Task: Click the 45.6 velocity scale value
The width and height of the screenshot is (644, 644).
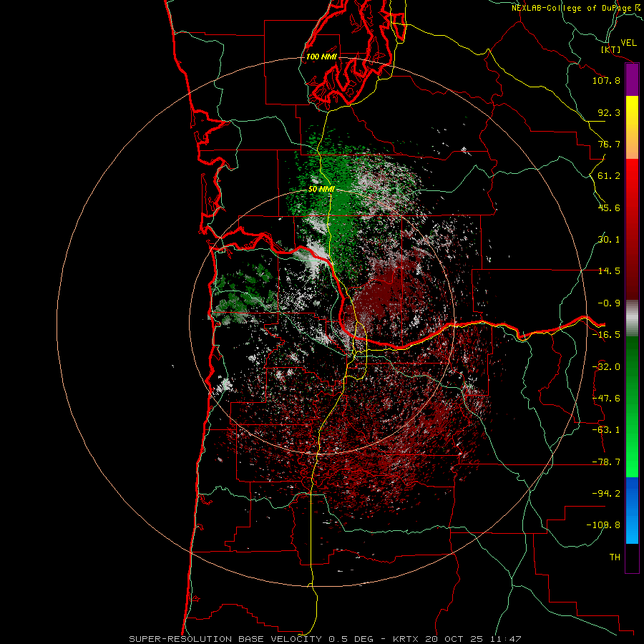Action: point(609,208)
